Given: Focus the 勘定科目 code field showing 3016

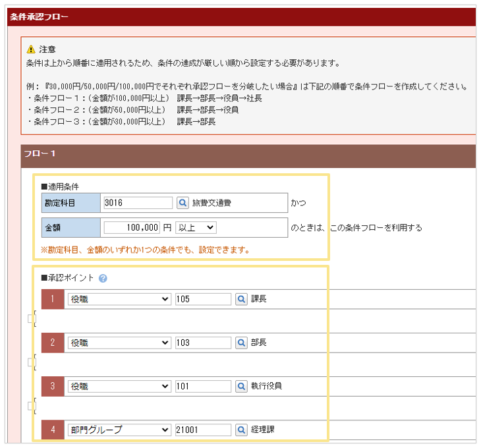Looking at the screenshot, I should [x=137, y=203].
